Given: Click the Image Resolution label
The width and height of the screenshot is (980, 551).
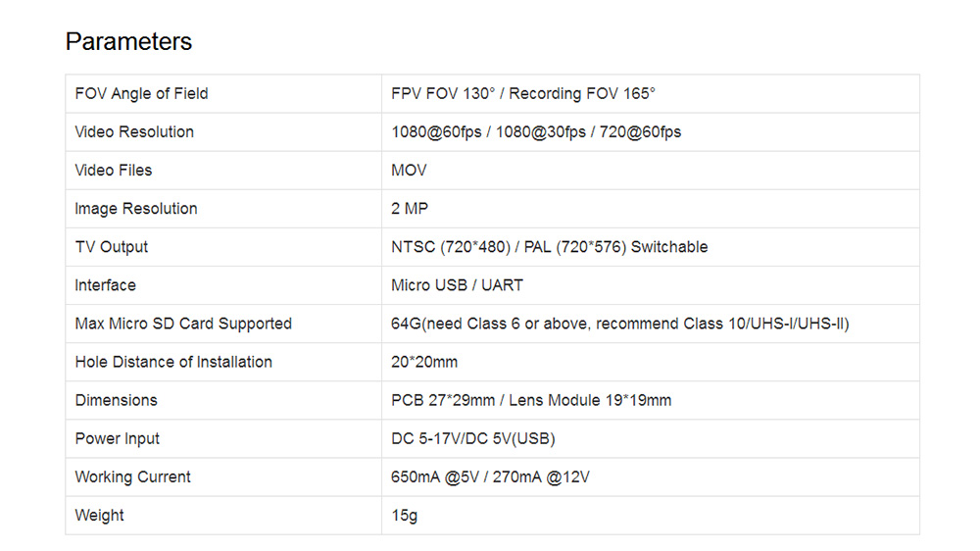Looking at the screenshot, I should click(136, 209).
